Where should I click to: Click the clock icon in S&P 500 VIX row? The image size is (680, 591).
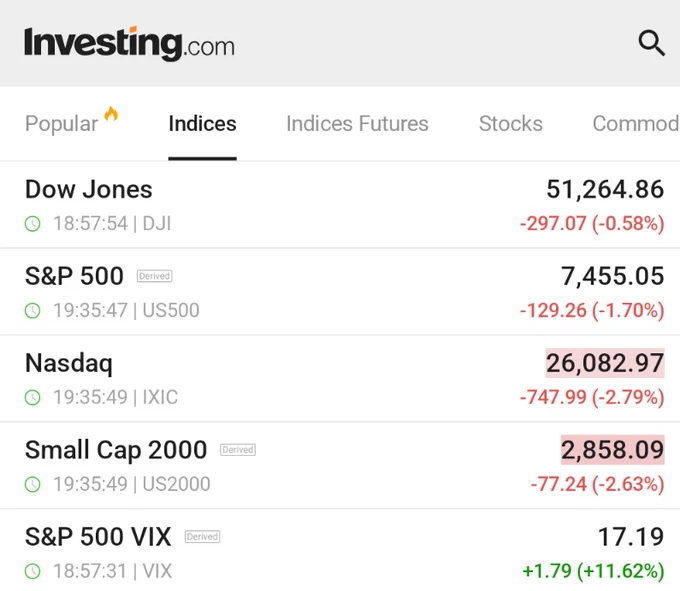[33, 571]
